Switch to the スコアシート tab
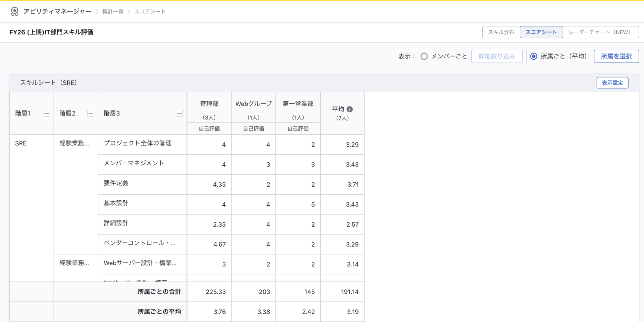The height and width of the screenshot is (328, 644). (x=541, y=32)
